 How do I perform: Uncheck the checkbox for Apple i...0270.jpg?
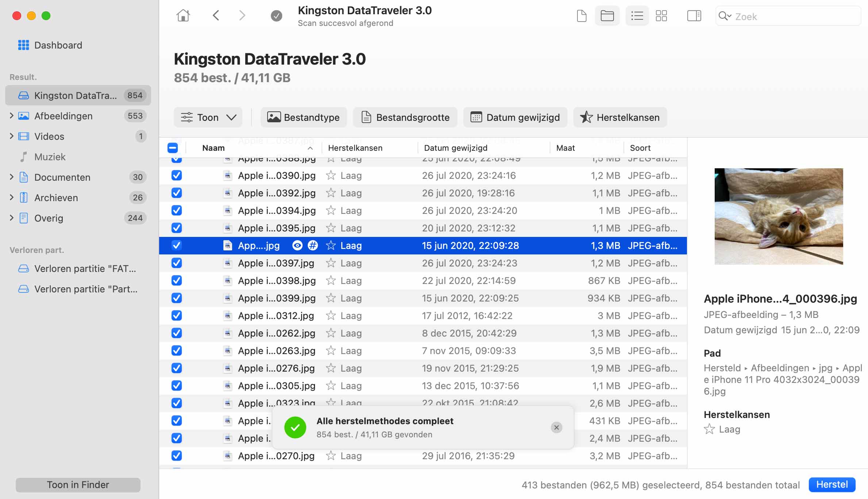pyautogui.click(x=177, y=456)
